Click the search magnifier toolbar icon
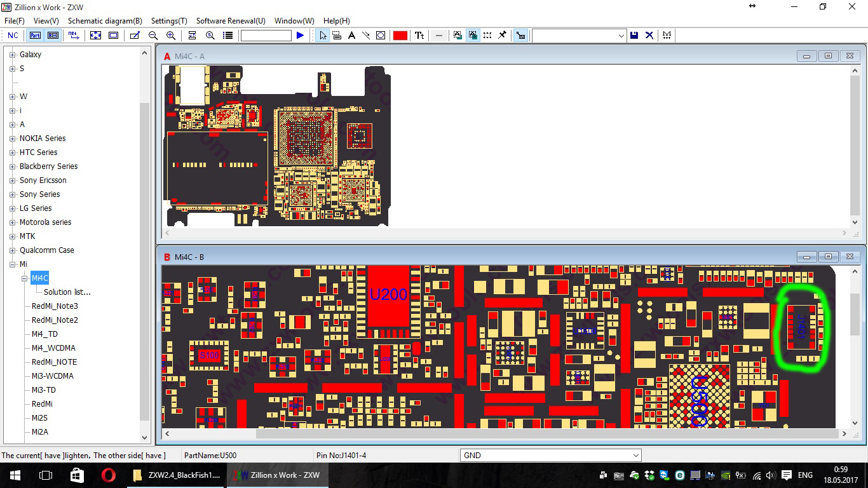This screenshot has height=488, width=868. 210,36
